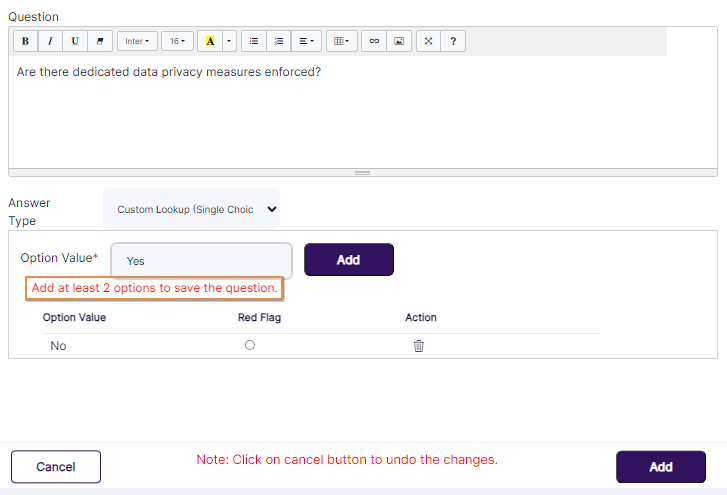Viewport: 727px width, 495px height.
Task: Open the paragraph alignment dropdown
Action: (306, 41)
